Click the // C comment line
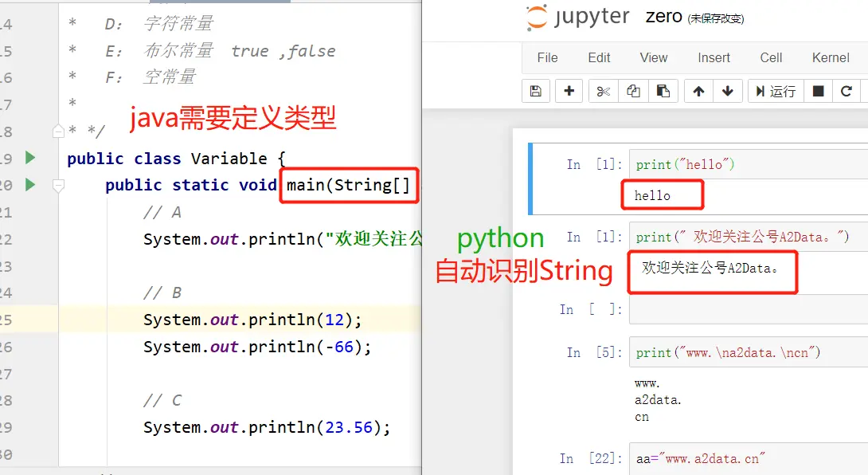The height and width of the screenshot is (475, 868). point(162,400)
